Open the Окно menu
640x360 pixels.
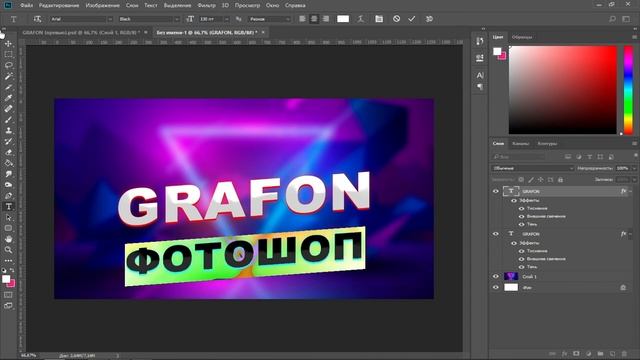point(272,5)
